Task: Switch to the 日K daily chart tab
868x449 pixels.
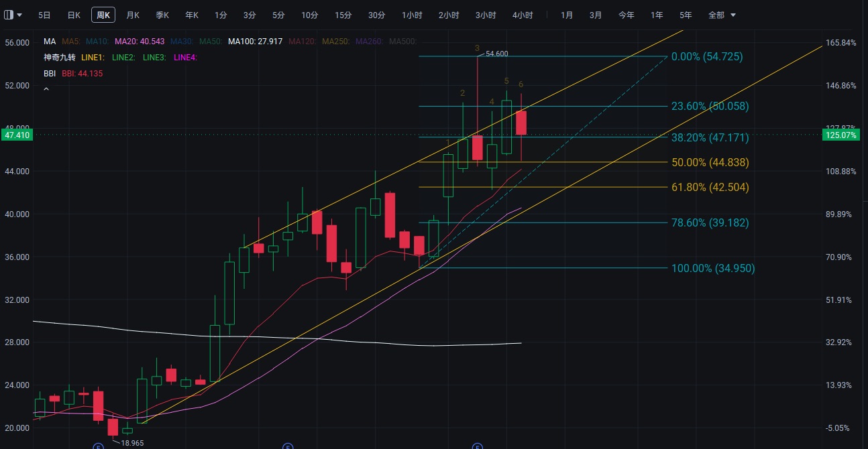Action: click(74, 15)
